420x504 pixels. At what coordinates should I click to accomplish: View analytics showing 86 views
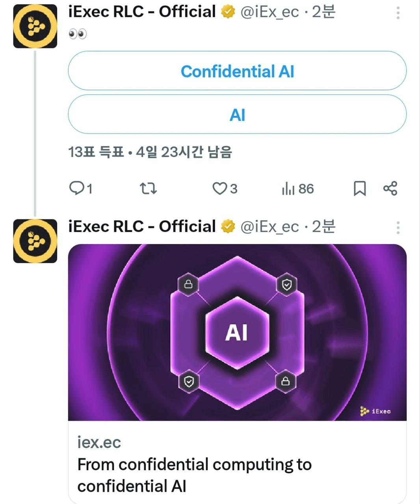coord(298,189)
